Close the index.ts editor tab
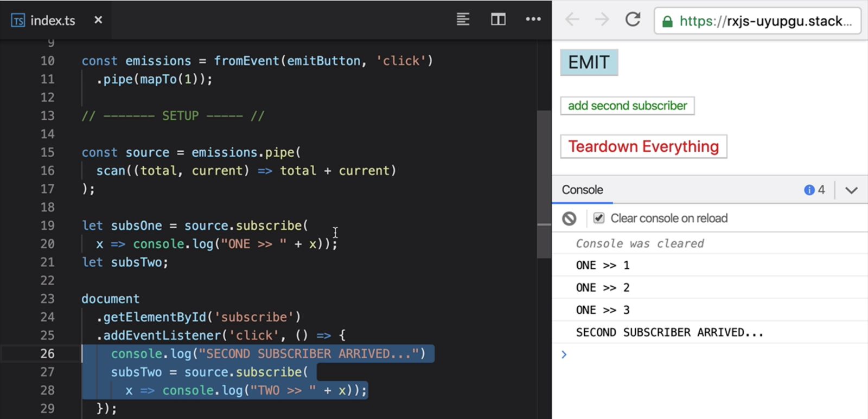The image size is (868, 419). (98, 20)
